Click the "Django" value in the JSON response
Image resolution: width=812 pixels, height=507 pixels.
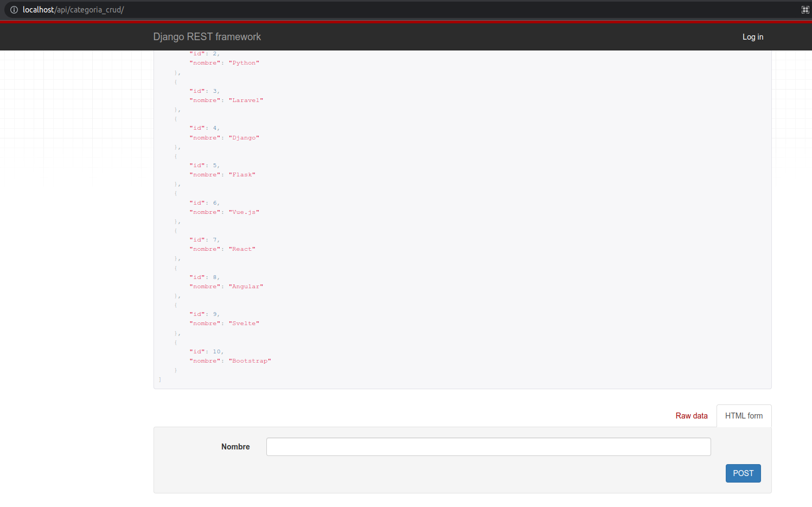coord(244,138)
